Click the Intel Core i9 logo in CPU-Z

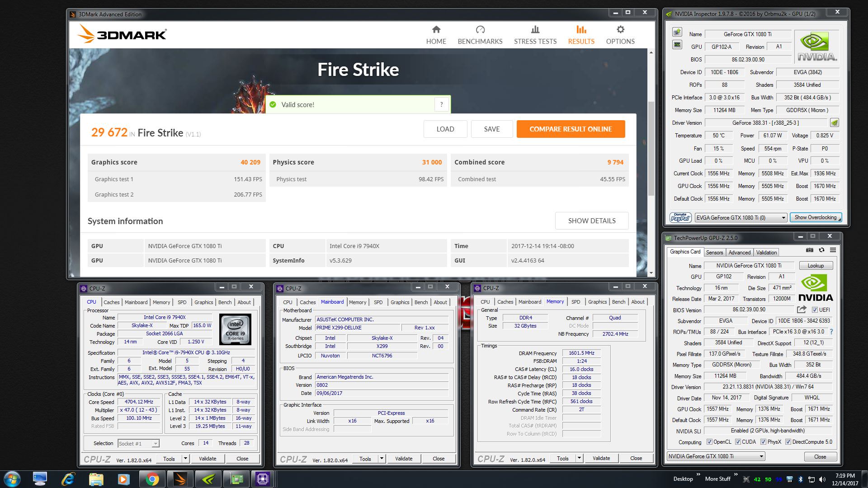tap(236, 329)
